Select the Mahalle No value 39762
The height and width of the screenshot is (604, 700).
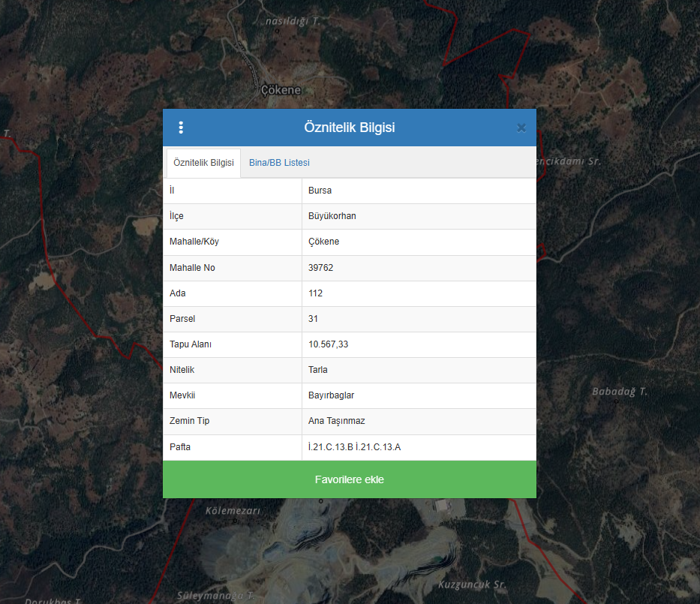click(320, 268)
